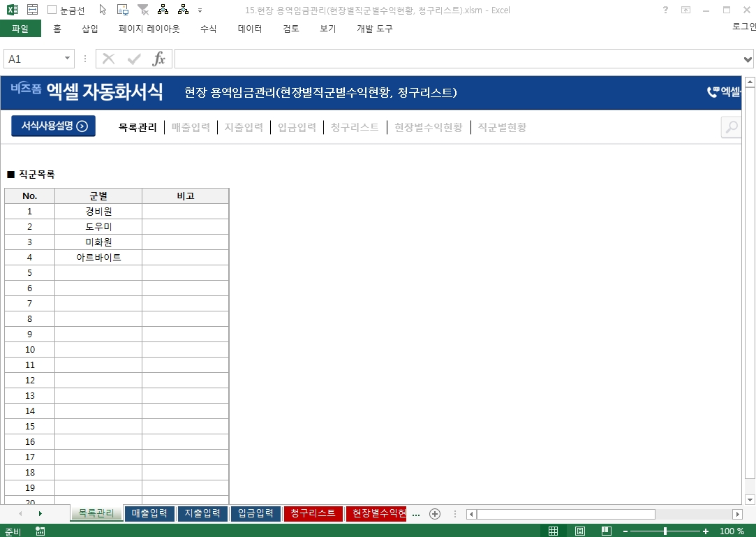Image resolution: width=756 pixels, height=537 pixels.
Task: Click inside the formula bar input
Action: coord(458,59)
